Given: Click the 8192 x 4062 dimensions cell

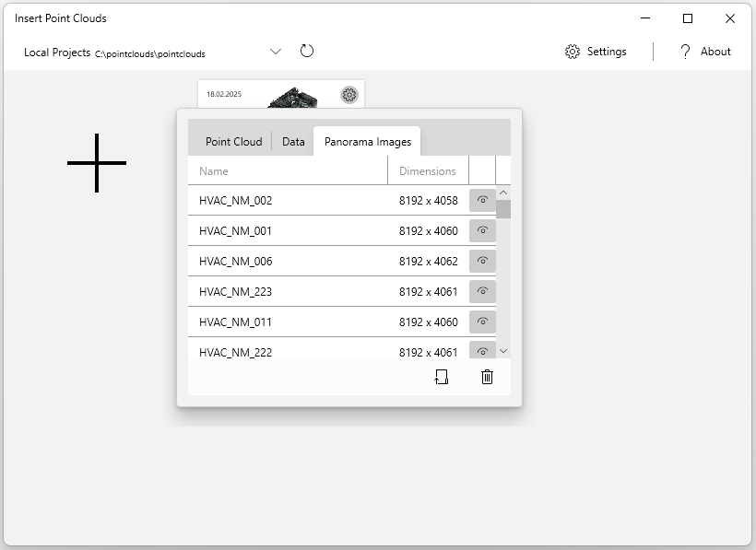Looking at the screenshot, I should pyautogui.click(x=428, y=261).
